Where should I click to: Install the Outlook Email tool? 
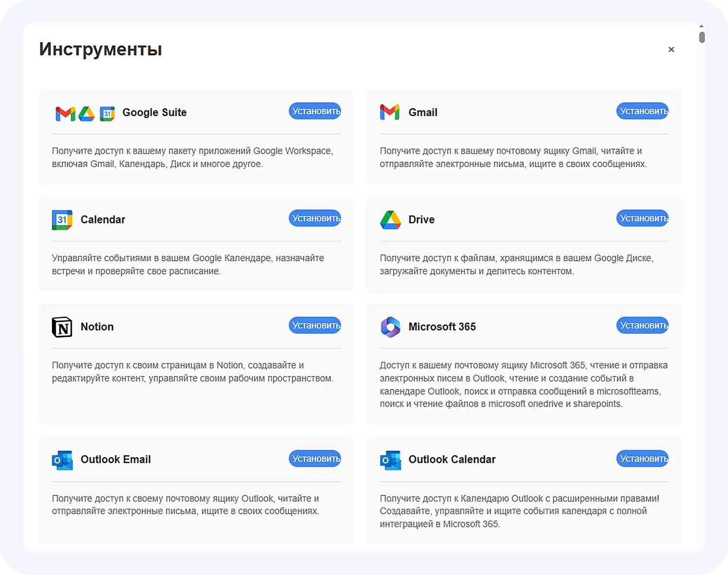[x=315, y=458]
